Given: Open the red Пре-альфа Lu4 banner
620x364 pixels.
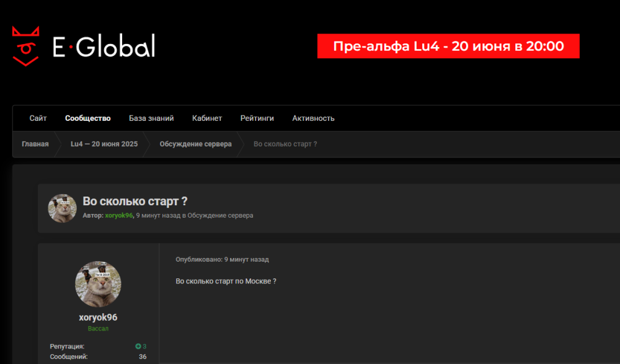Looking at the screenshot, I should [448, 46].
